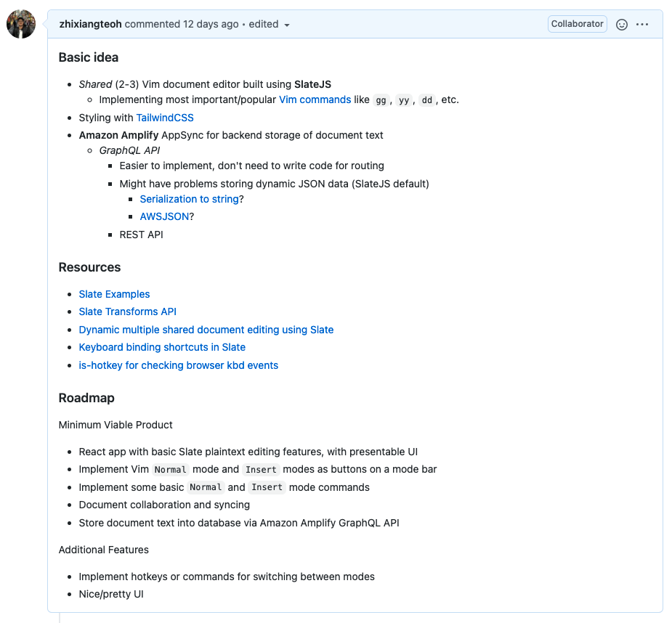Viewport: 672px width, 623px height.
Task: Open the TailwindCSS link
Action: click(x=165, y=118)
